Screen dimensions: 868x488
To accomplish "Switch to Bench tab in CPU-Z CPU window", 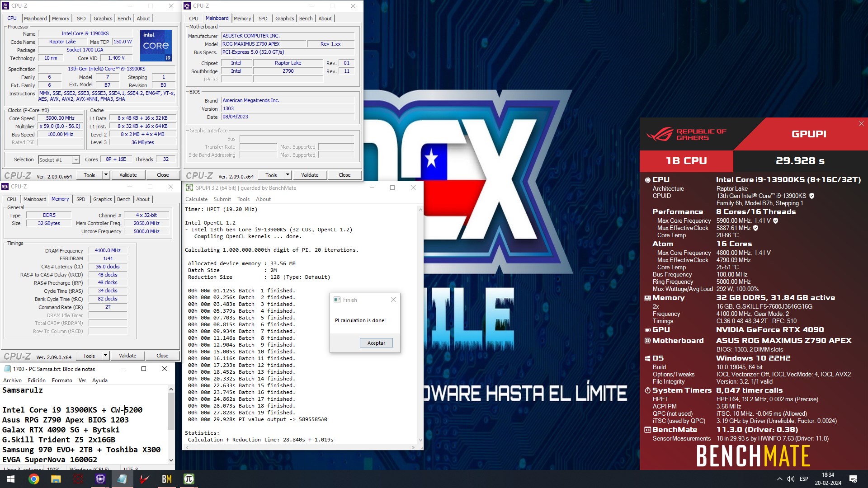I will click(x=124, y=19).
